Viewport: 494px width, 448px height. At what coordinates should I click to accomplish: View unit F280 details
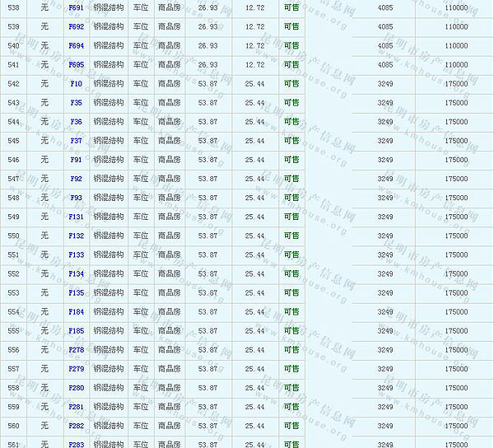[76, 388]
